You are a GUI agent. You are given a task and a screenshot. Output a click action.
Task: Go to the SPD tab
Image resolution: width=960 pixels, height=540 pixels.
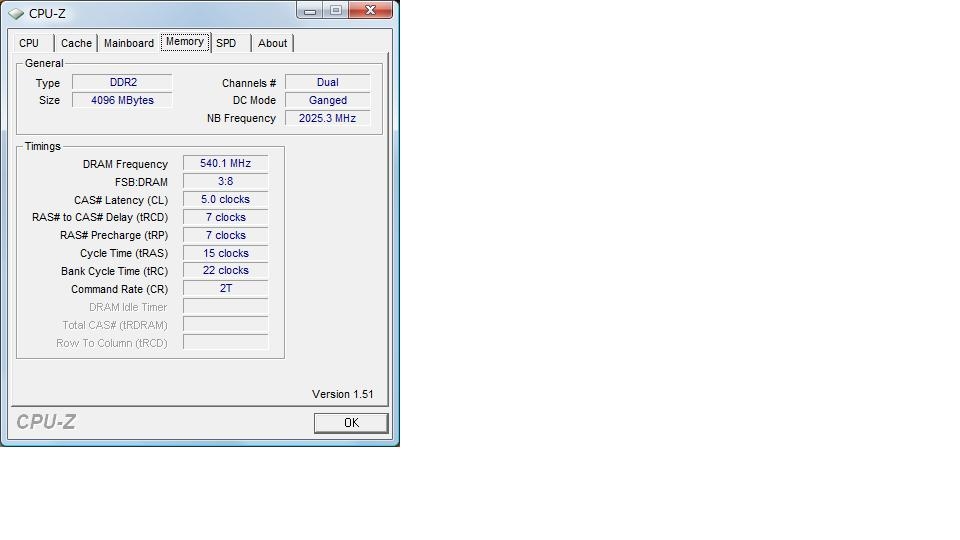(x=226, y=43)
